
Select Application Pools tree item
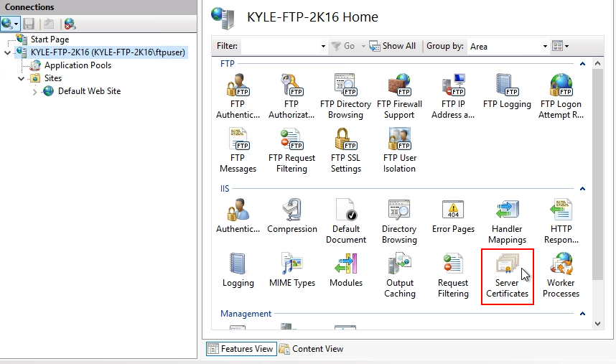tap(78, 65)
